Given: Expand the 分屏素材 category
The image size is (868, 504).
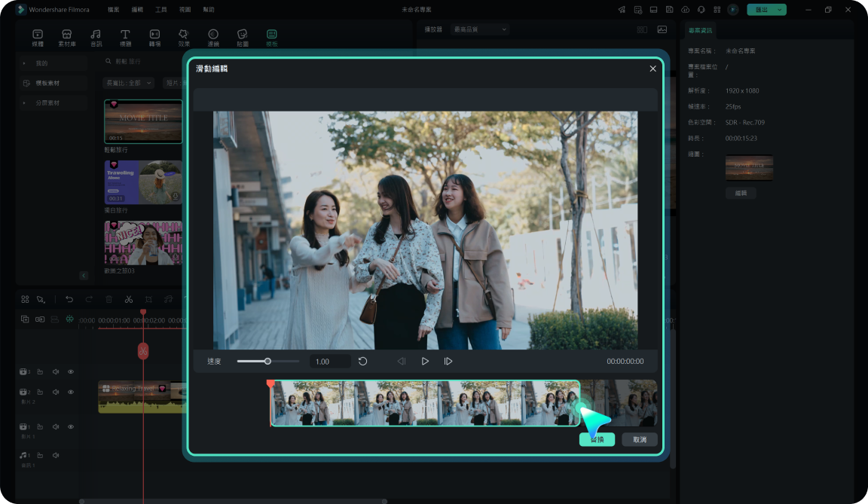Looking at the screenshot, I should coord(24,103).
